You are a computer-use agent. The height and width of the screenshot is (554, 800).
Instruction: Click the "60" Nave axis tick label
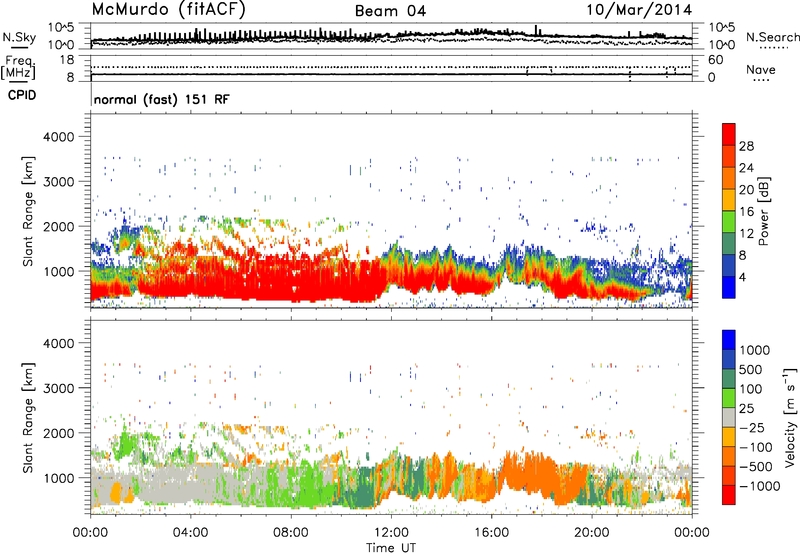715,60
